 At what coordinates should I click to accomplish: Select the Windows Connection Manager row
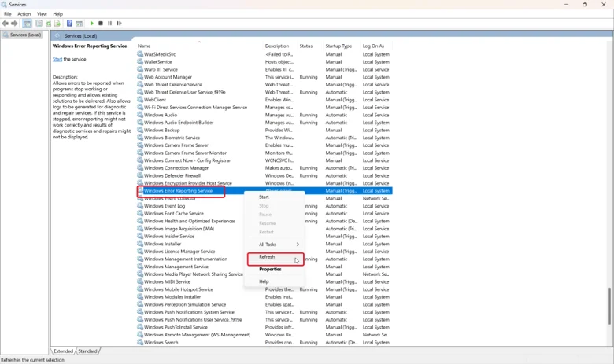point(264,168)
